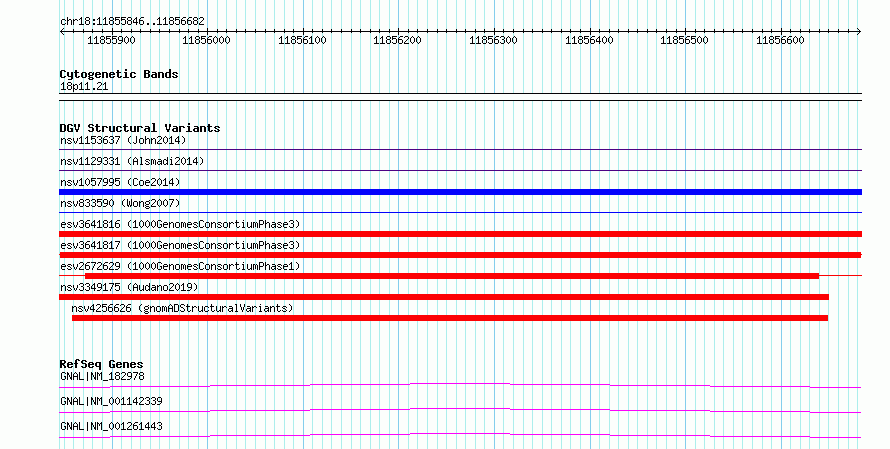Open transcript GNAL|NM_001261443
Image resolution: width=890 pixels, height=449 pixels.
point(111,426)
